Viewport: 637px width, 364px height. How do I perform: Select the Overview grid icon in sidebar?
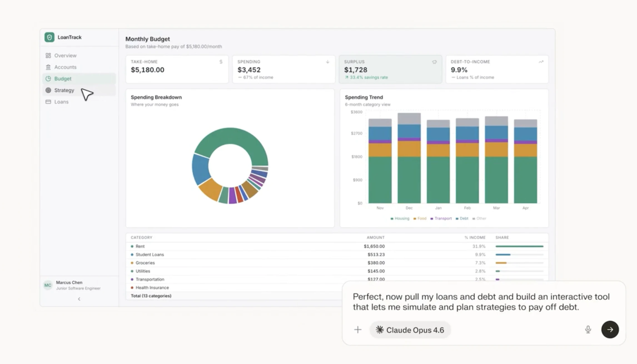tap(48, 55)
